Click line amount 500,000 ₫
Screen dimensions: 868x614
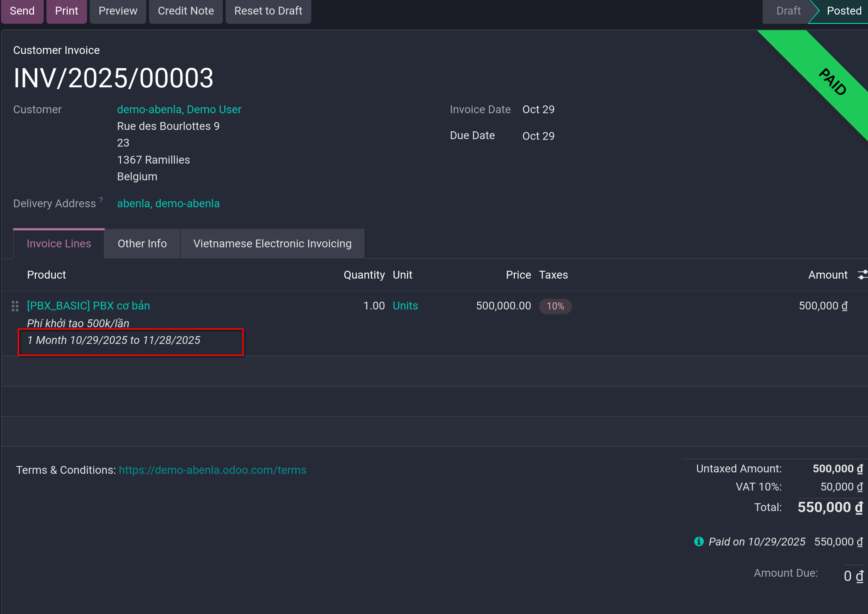point(823,306)
